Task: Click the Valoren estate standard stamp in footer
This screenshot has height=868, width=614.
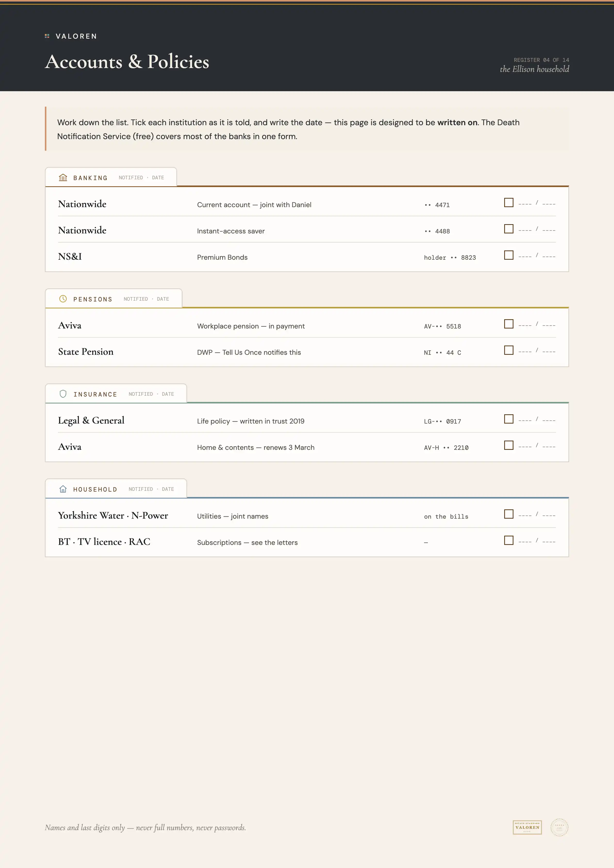Action: coord(527,827)
